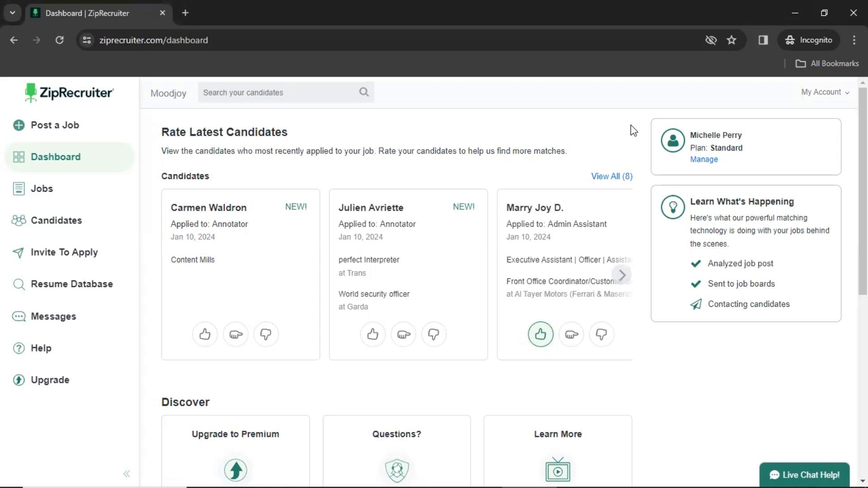868x488 pixels.
Task: Click the thumbs up icon for Marry Joy D.
Action: click(x=540, y=333)
